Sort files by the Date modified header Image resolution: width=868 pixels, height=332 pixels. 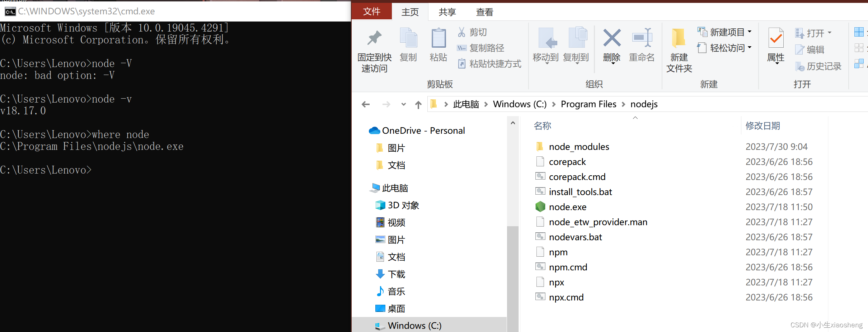point(763,126)
